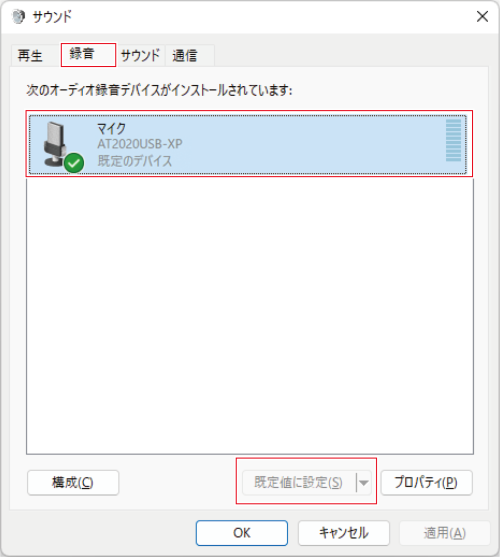Click empty area of device list

tap(250, 314)
